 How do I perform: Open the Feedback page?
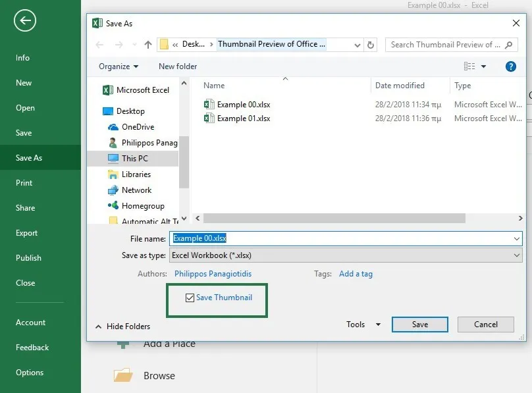click(32, 347)
